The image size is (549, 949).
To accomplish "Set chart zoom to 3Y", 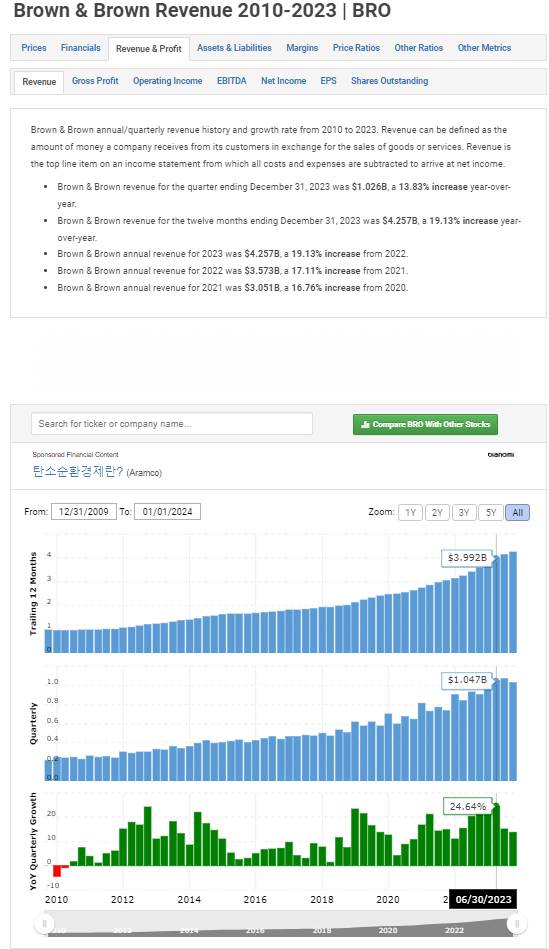I will 464,513.
